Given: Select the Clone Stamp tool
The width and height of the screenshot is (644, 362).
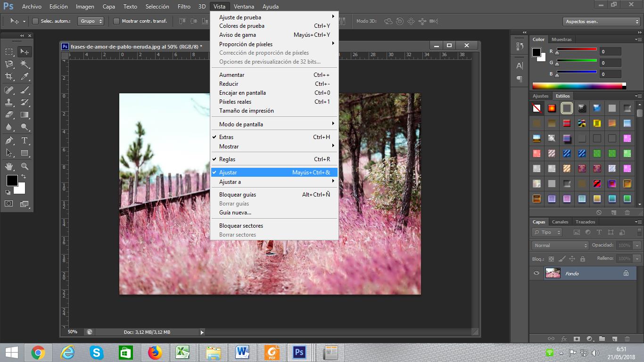Looking at the screenshot, I should tap(9, 102).
